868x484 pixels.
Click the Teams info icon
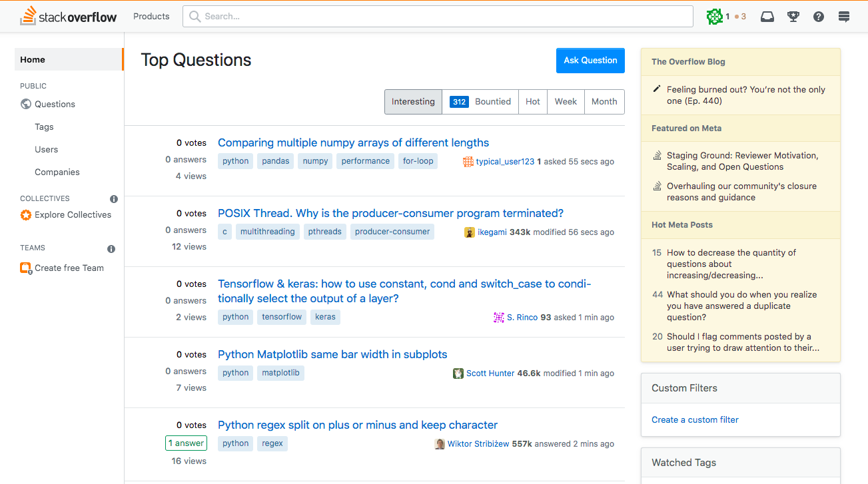pos(111,249)
